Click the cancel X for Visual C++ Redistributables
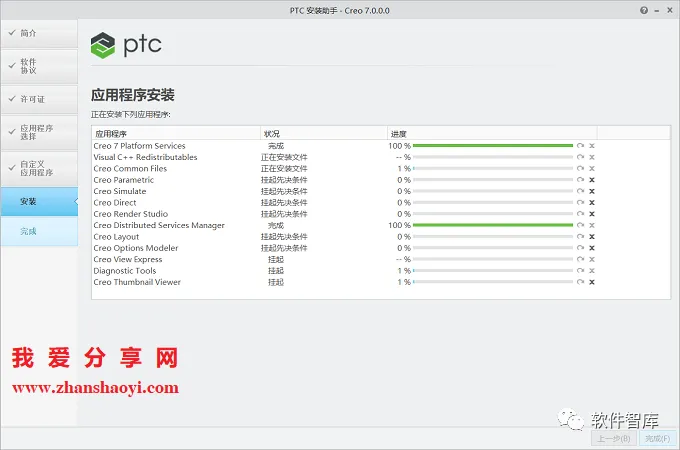Screen dimensions: 680x450 coord(592,157)
